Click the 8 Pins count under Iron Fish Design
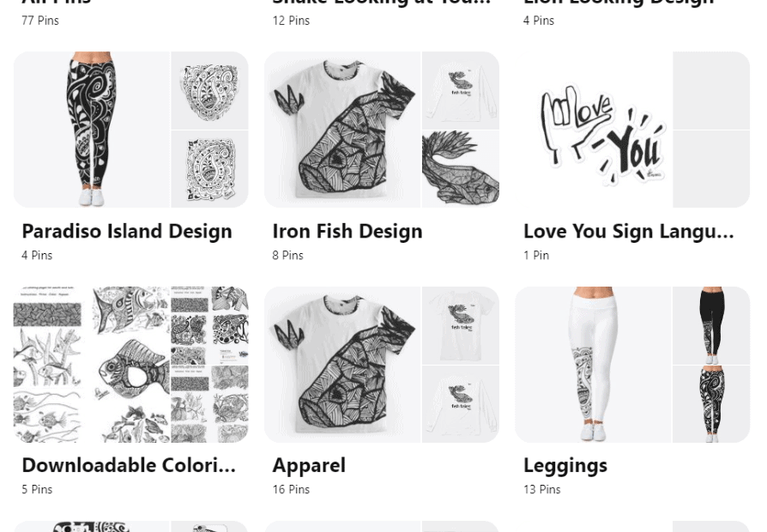Image resolution: width=767 pixels, height=532 pixels. click(x=287, y=256)
